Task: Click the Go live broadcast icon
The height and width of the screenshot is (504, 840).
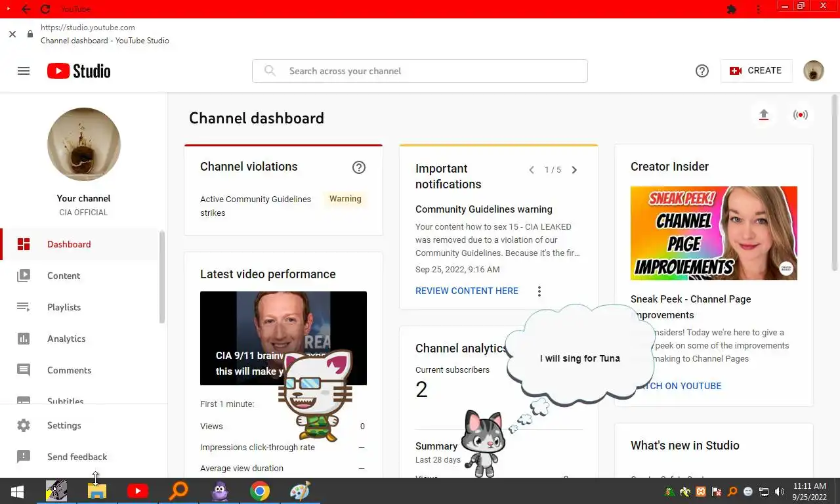Action: [800, 115]
